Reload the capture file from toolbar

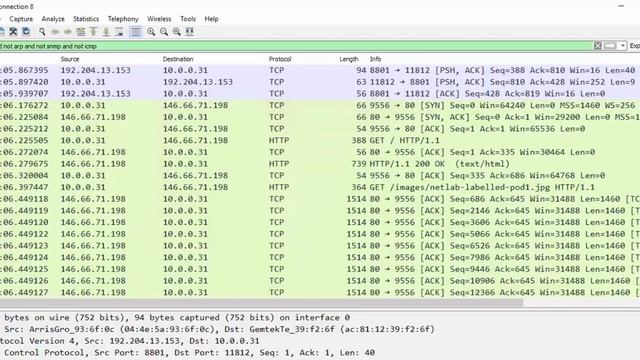tap(26, 31)
